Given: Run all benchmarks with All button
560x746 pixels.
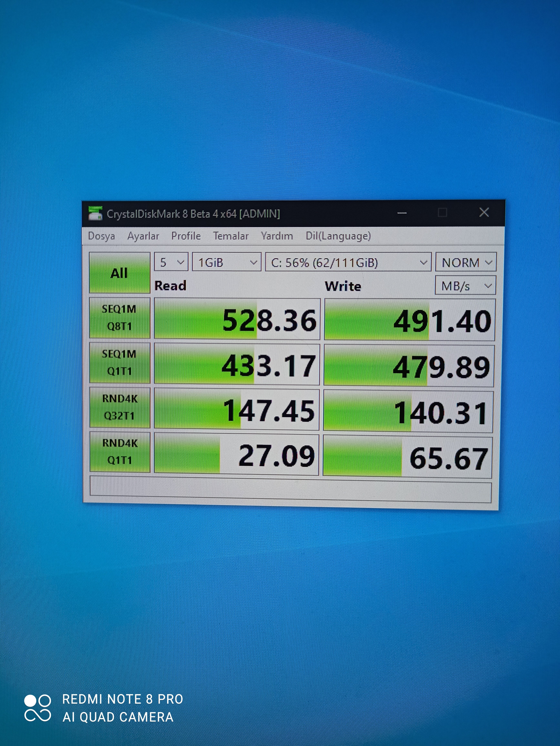Looking at the screenshot, I should tap(119, 272).
